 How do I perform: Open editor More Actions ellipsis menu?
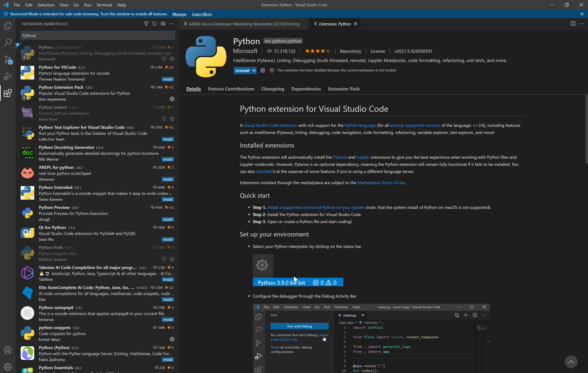point(581,24)
